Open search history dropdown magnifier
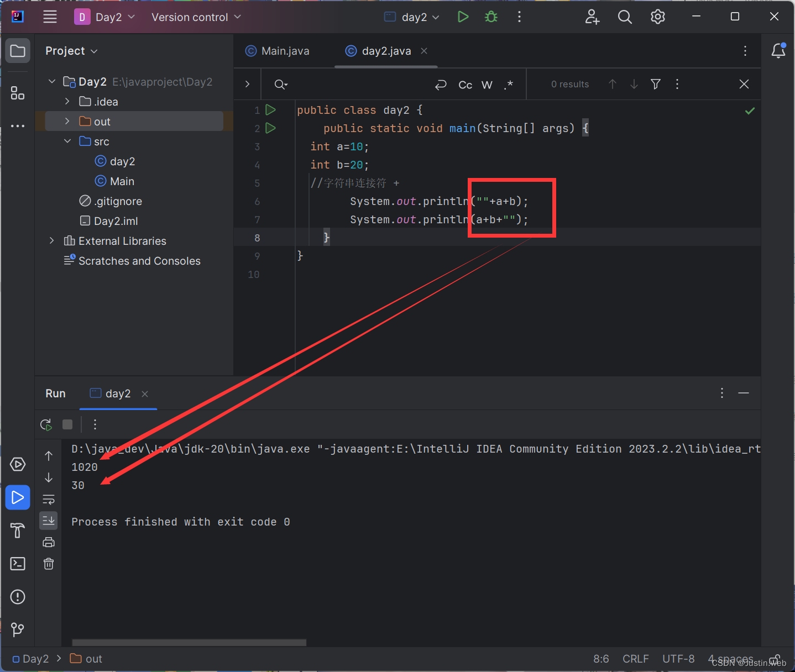This screenshot has width=795, height=672. point(281,84)
